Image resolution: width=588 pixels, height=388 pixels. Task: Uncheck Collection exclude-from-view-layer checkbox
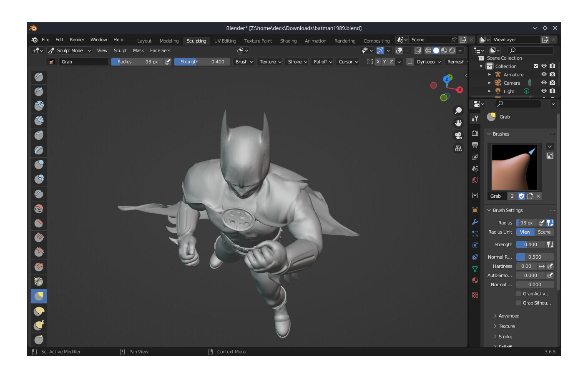536,66
